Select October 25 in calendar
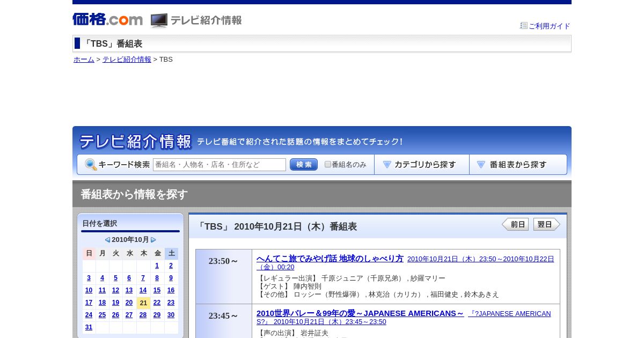The width and height of the screenshot is (644, 338). [x=103, y=315]
